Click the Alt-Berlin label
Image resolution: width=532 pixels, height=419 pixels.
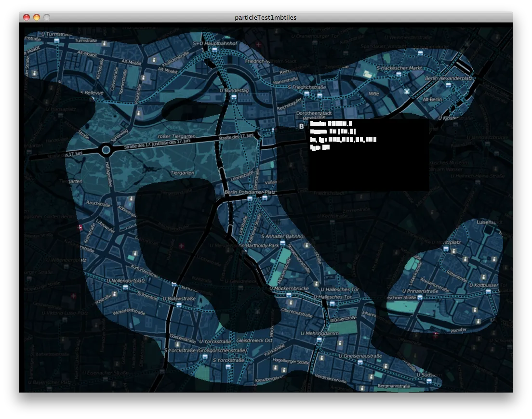tap(432, 99)
